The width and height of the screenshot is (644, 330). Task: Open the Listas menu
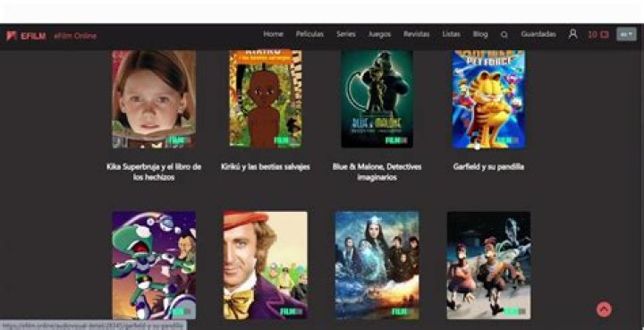pos(451,34)
